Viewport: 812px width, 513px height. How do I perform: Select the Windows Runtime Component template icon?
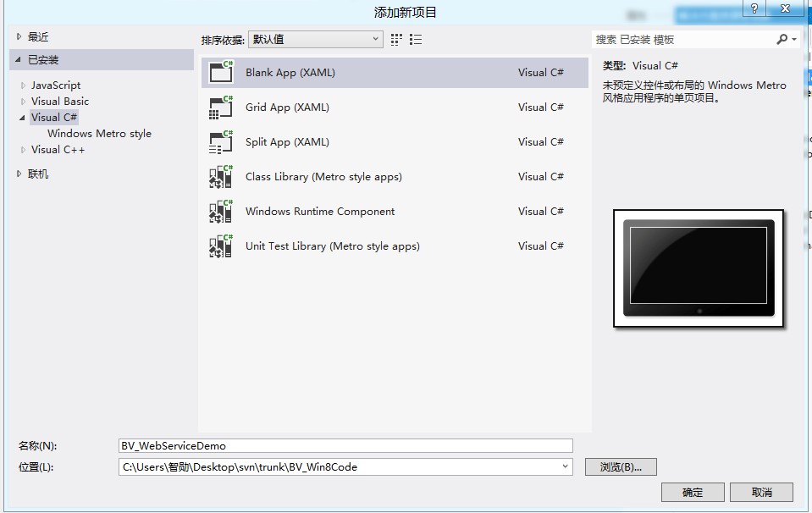click(220, 211)
